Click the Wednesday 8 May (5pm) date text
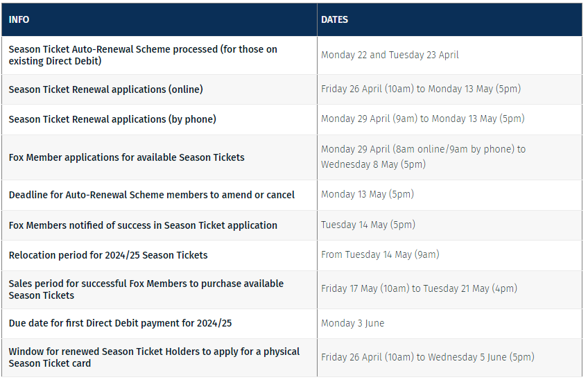 click(x=373, y=164)
